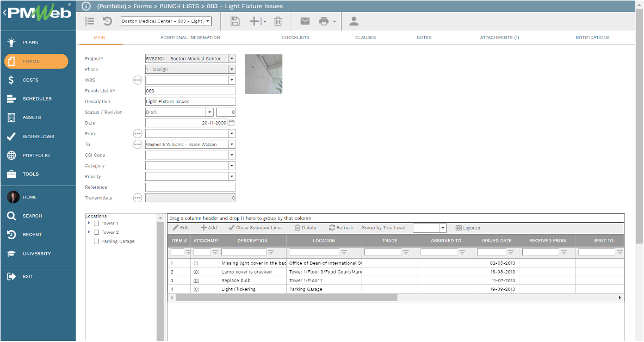Refresh the punch list grid
The image size is (644, 342).
341,227
